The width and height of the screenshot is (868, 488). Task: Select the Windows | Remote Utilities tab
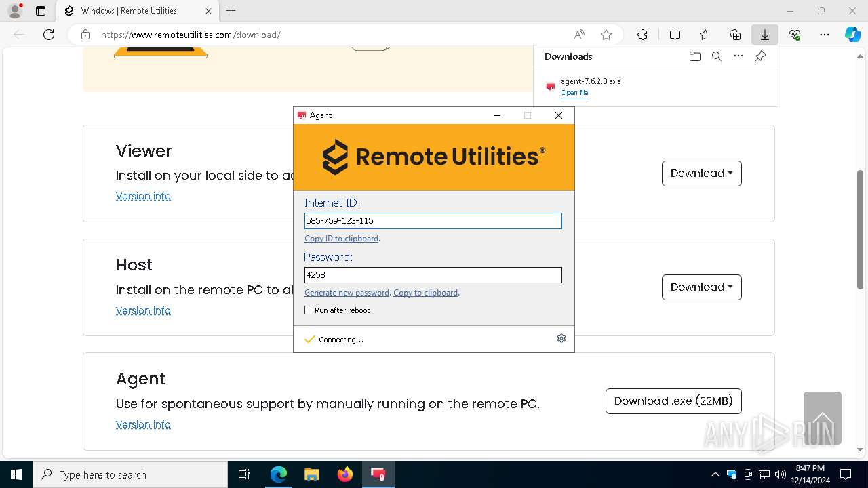tap(138, 11)
